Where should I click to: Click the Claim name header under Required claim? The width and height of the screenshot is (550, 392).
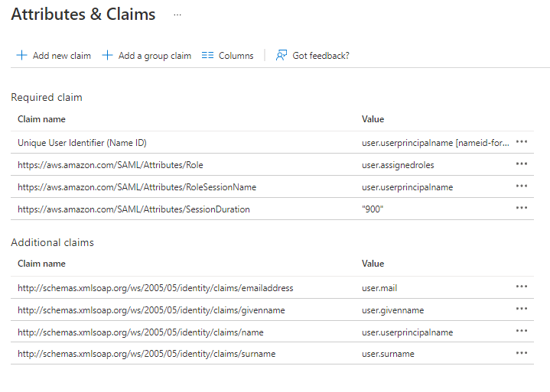41,119
